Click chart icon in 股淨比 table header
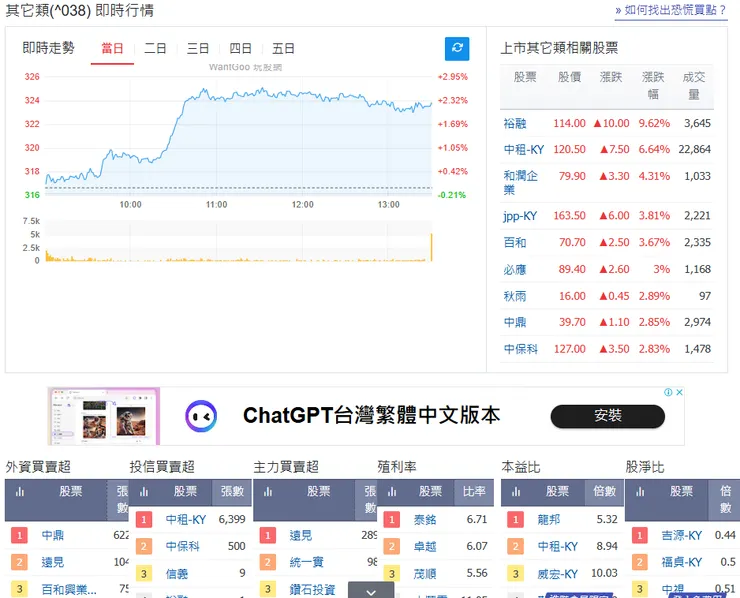 point(640,492)
